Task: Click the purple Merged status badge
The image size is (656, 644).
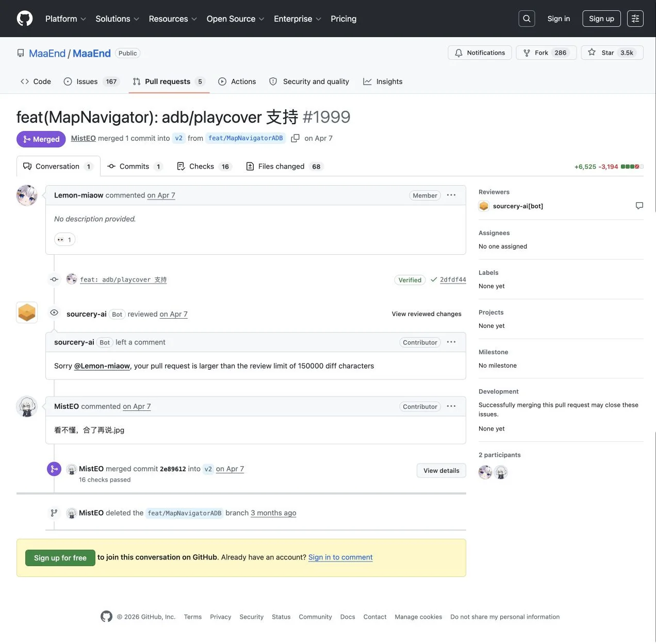Action: [x=41, y=139]
